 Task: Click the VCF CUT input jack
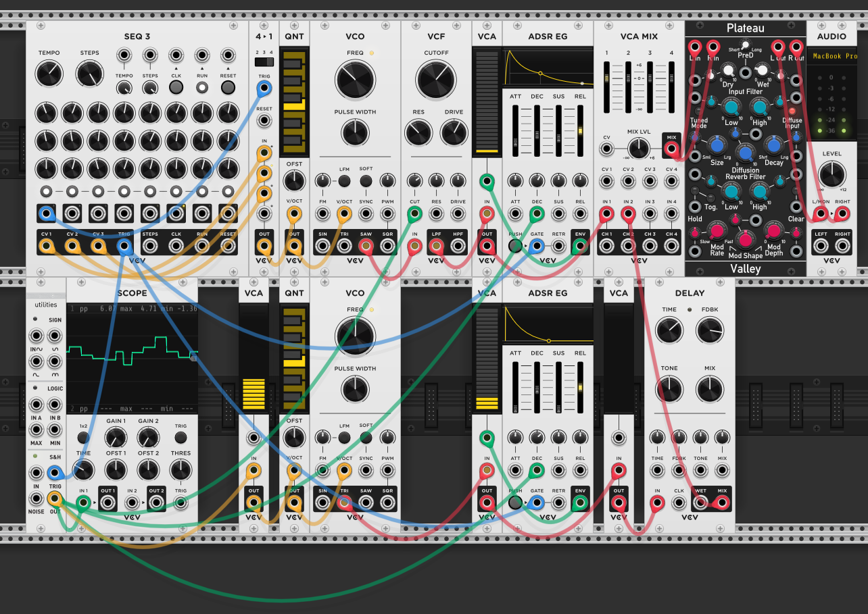[414, 214]
